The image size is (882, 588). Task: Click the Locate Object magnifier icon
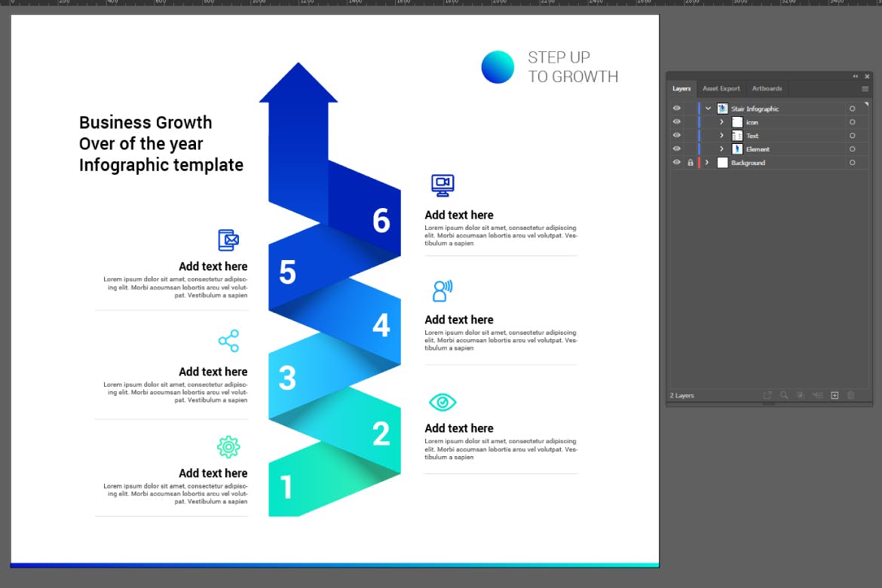[784, 394]
